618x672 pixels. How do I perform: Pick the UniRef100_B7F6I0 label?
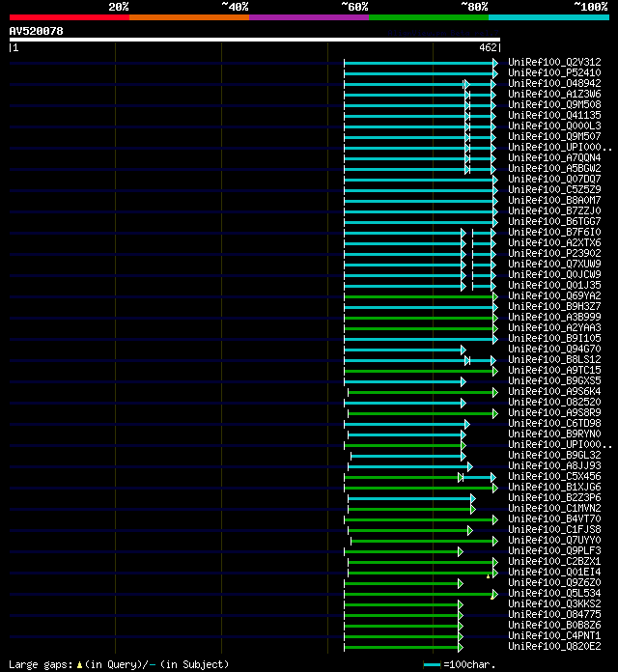pos(554,232)
